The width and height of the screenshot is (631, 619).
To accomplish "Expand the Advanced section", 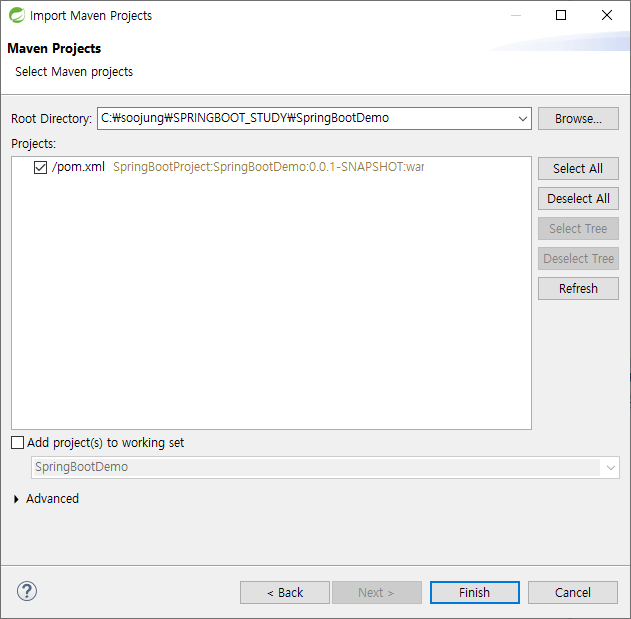I will click(x=16, y=499).
